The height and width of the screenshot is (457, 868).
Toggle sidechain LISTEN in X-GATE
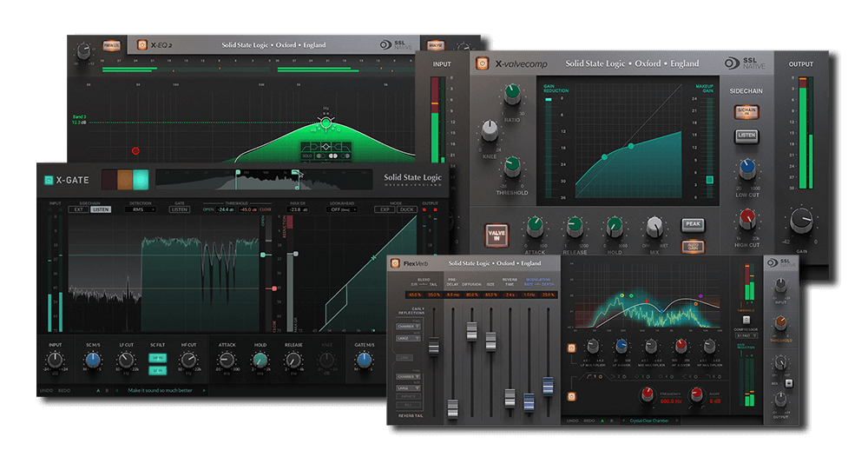pos(101,209)
